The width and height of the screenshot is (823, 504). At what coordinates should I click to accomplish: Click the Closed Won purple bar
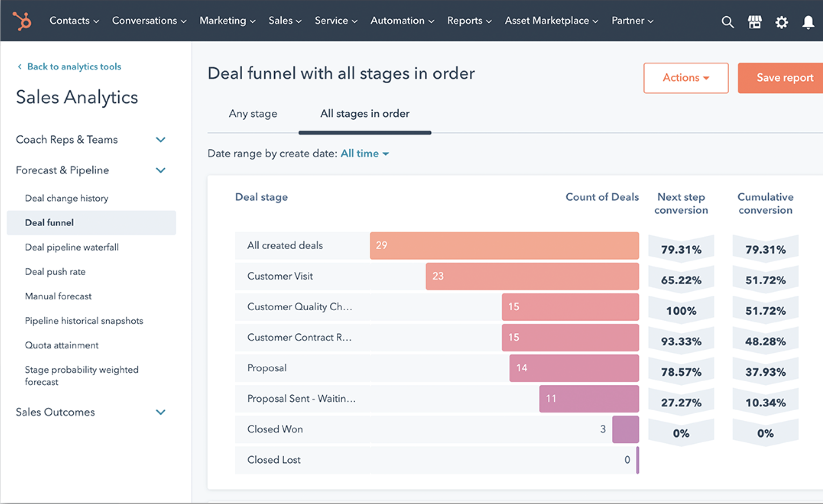(625, 429)
